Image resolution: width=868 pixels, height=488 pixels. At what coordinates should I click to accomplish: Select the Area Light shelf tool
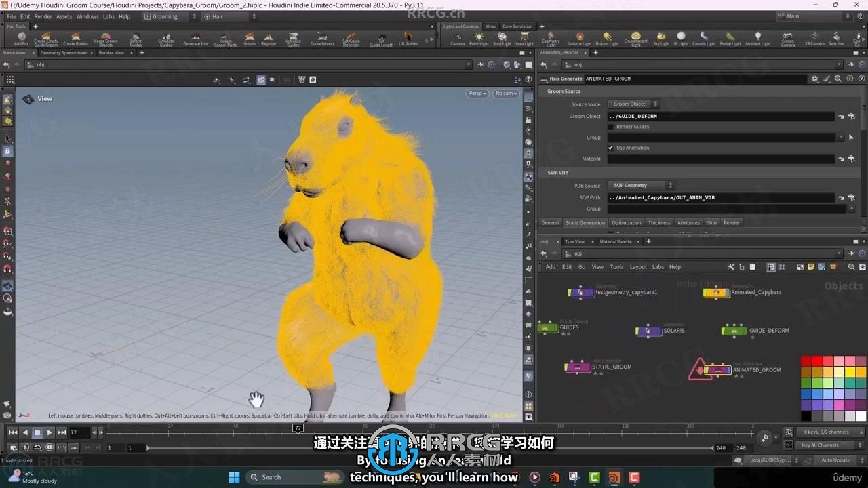[x=524, y=39]
